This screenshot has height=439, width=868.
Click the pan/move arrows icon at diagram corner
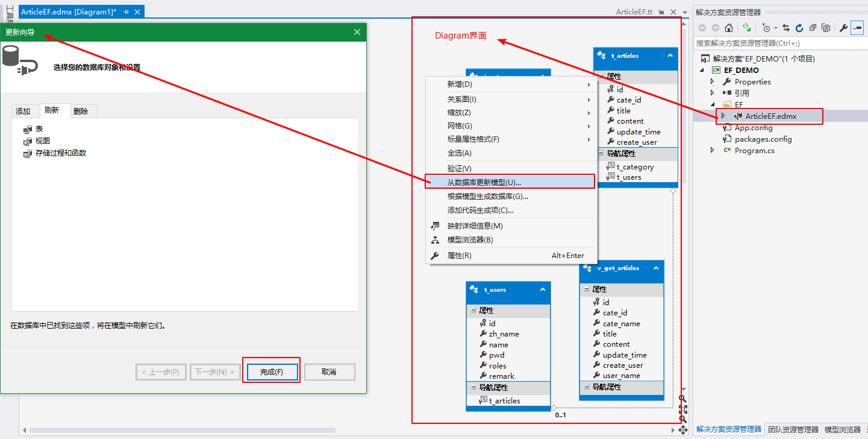coord(682,430)
